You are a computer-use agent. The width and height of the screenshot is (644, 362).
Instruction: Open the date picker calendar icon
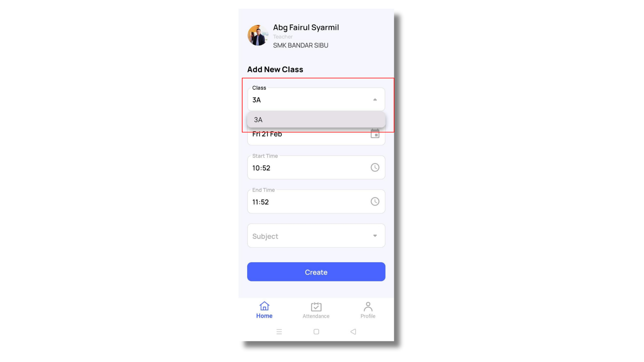[375, 134]
